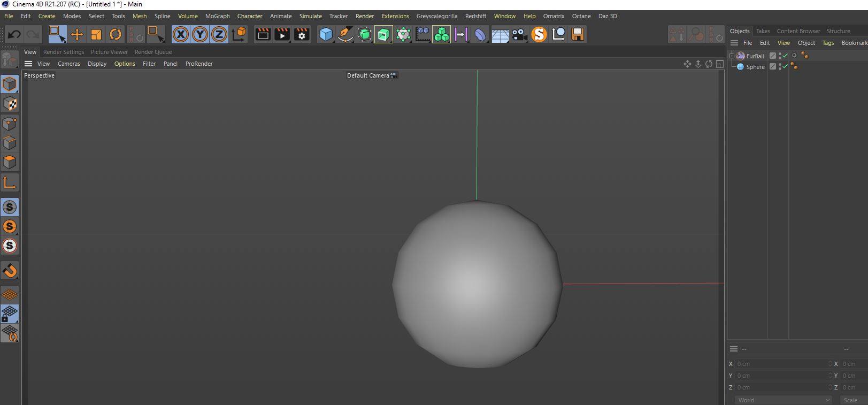Toggle X-axis lock
This screenshot has width=868, height=405.
(181, 35)
